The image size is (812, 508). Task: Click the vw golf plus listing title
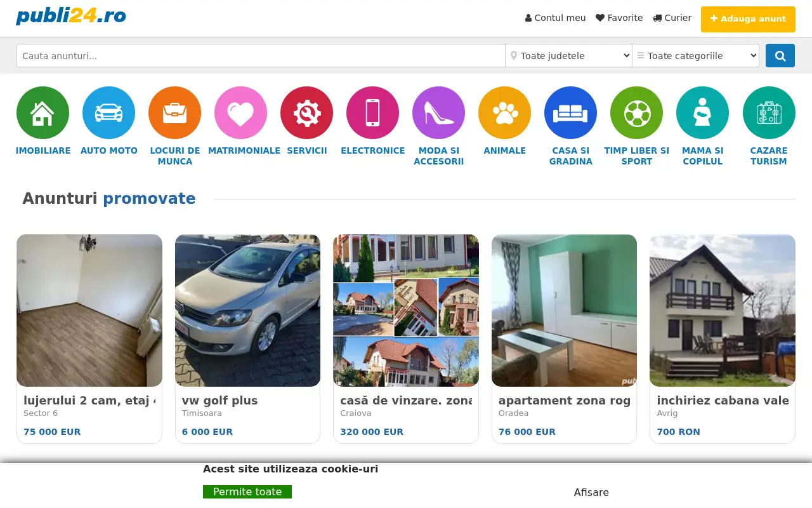pyautogui.click(x=220, y=401)
